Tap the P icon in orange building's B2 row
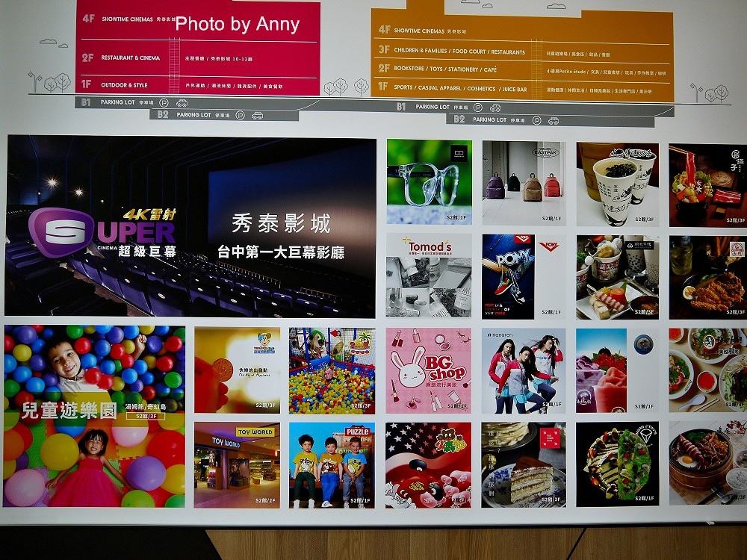Viewport: 747px width, 560px height. [536, 120]
